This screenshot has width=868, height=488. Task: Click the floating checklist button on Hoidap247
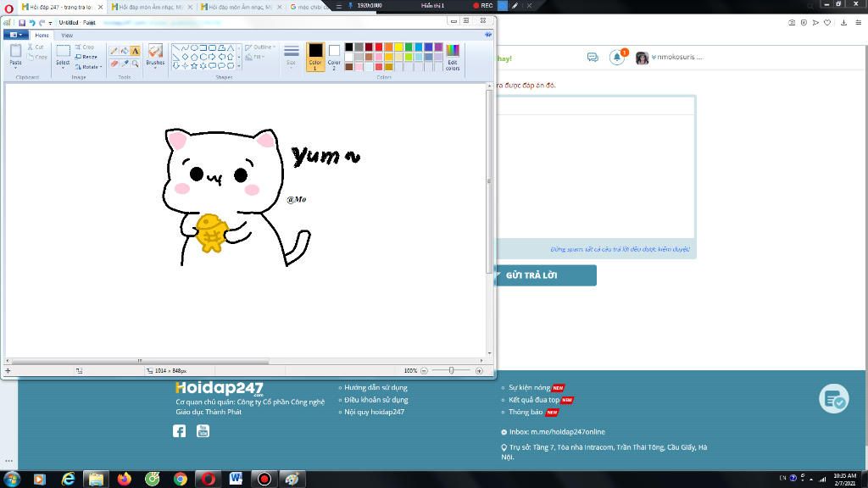point(834,398)
